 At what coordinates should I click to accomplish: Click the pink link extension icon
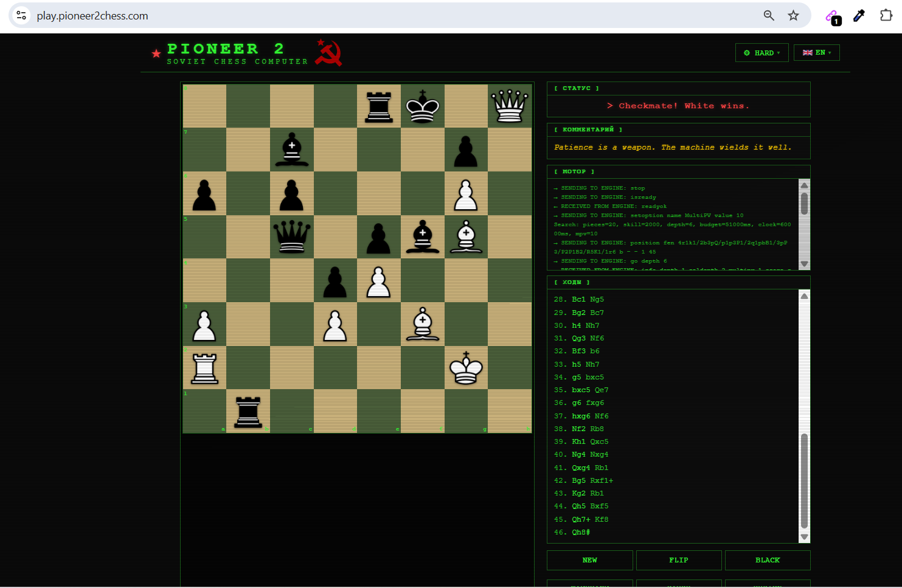[832, 17]
